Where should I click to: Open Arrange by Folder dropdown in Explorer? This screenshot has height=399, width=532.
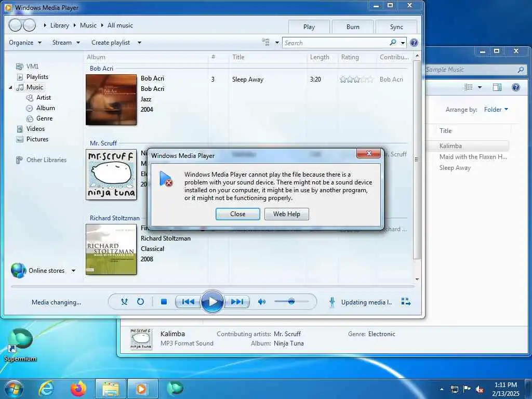[496, 110]
